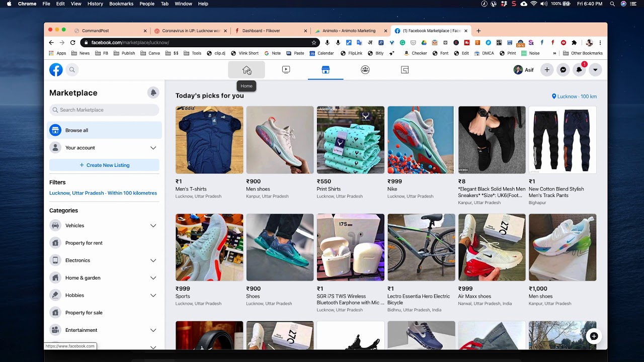Viewport: 644px width, 362px height.
Task: Open the Bookmarks menu in menu bar
Action: (121, 4)
